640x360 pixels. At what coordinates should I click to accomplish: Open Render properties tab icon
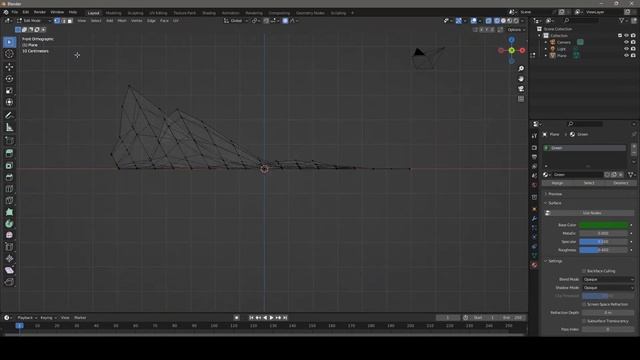[534, 148]
